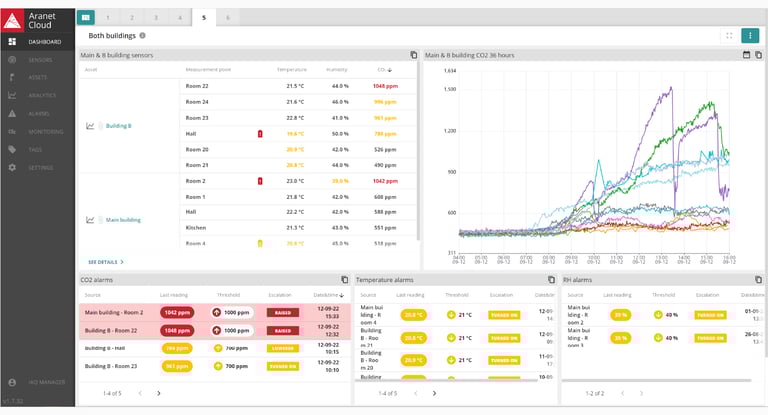
Task: Click the red alarm badge on Room 2
Action: coord(260,181)
